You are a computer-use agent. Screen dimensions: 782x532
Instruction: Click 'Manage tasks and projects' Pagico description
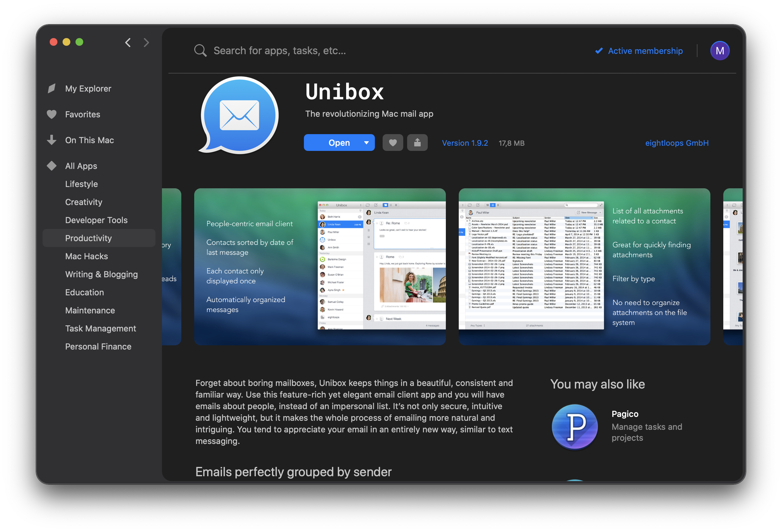click(x=647, y=432)
